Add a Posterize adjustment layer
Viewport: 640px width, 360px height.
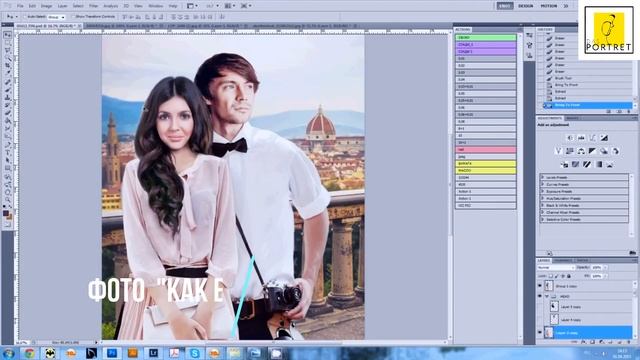pos(576,164)
